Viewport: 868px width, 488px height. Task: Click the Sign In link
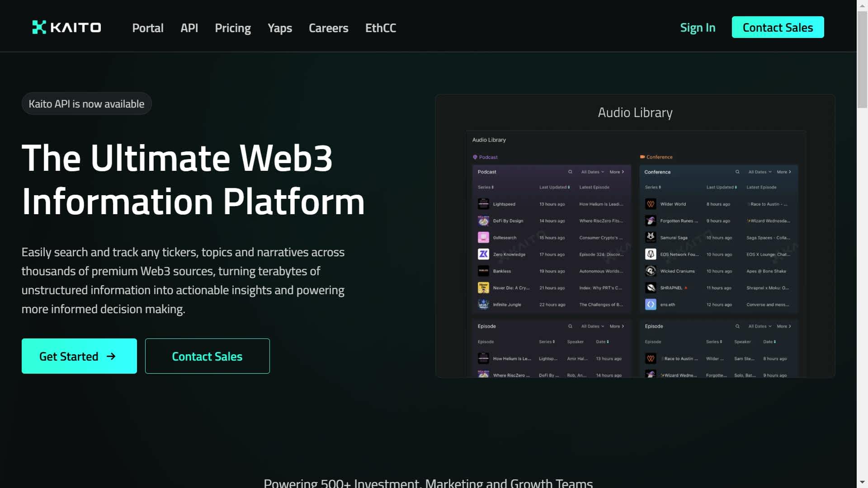pyautogui.click(x=698, y=28)
